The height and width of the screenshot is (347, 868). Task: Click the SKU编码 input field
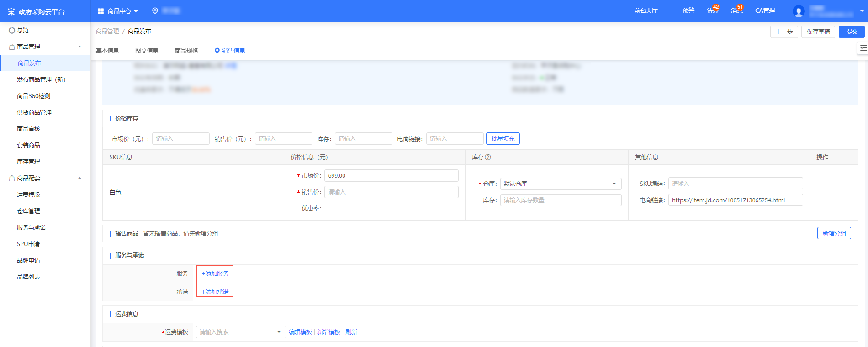[x=736, y=184]
